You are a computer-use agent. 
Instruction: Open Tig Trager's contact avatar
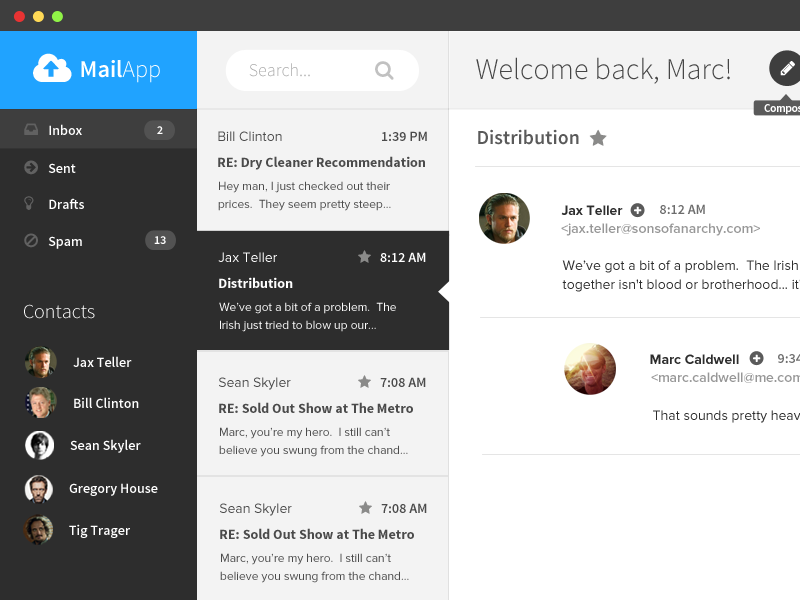39,530
